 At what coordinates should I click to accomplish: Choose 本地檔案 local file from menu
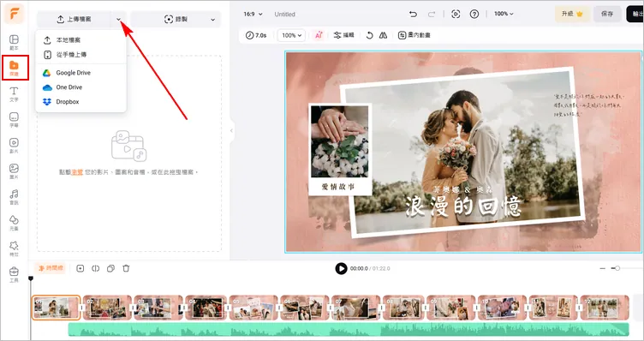pyautogui.click(x=80, y=40)
